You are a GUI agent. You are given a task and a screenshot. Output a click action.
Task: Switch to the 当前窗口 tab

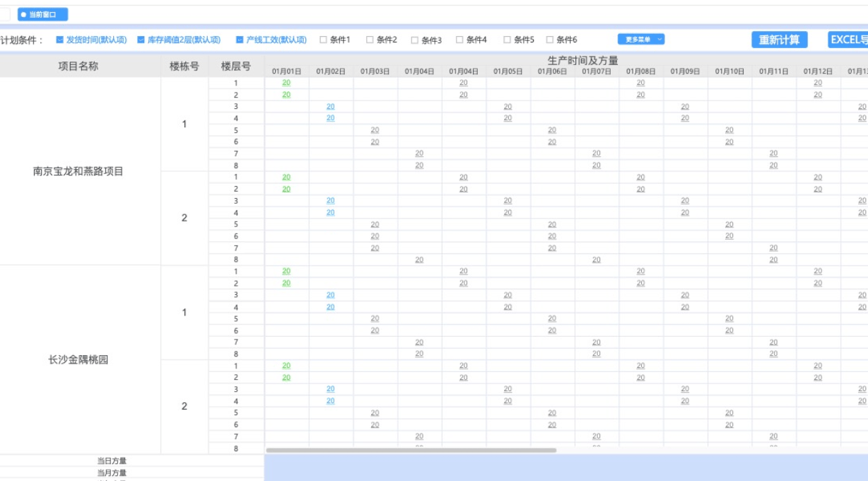[42, 14]
